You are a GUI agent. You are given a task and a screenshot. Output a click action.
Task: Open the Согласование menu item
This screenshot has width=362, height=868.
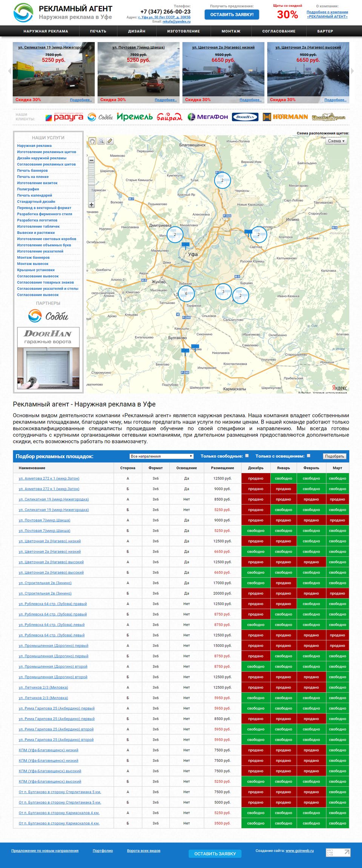pos(279,31)
